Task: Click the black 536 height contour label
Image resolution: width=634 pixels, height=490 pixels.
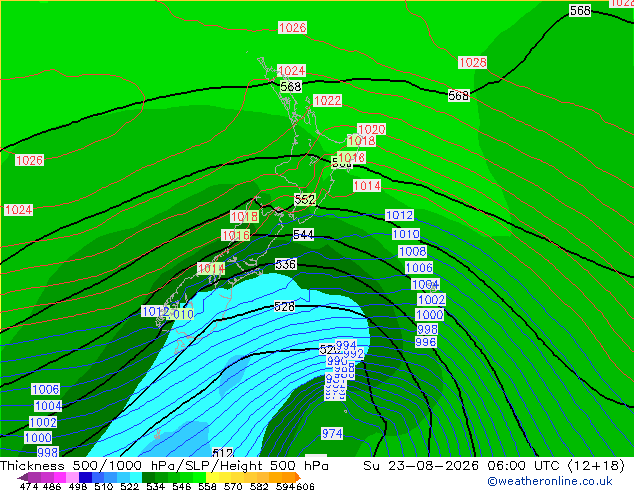Action: [x=286, y=264]
